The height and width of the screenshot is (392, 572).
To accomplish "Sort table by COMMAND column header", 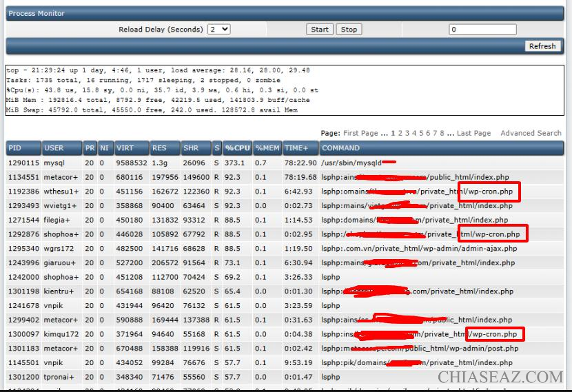I will point(340,147).
